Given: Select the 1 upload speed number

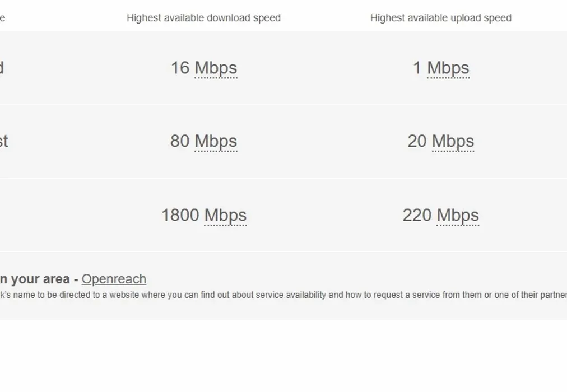Looking at the screenshot, I should pos(417,68).
